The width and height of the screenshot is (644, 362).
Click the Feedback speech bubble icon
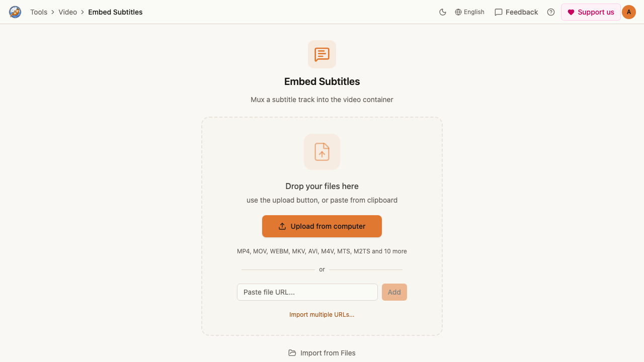point(499,12)
